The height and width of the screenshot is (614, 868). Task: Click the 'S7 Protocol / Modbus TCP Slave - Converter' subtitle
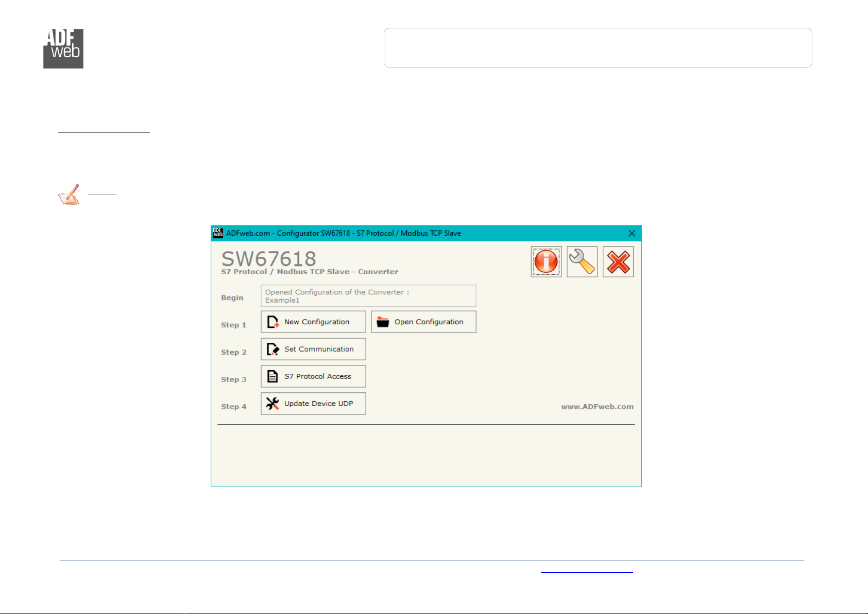coord(310,272)
